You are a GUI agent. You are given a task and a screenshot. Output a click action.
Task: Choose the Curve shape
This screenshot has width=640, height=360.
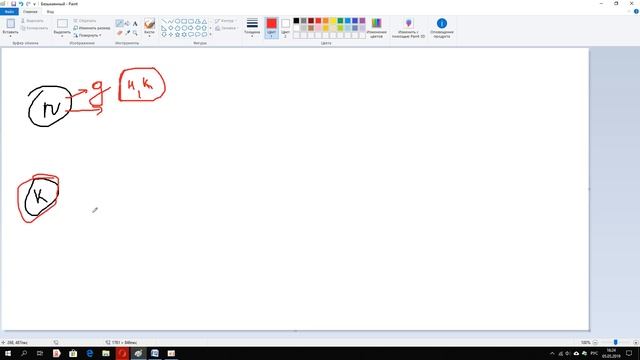[x=171, y=21]
